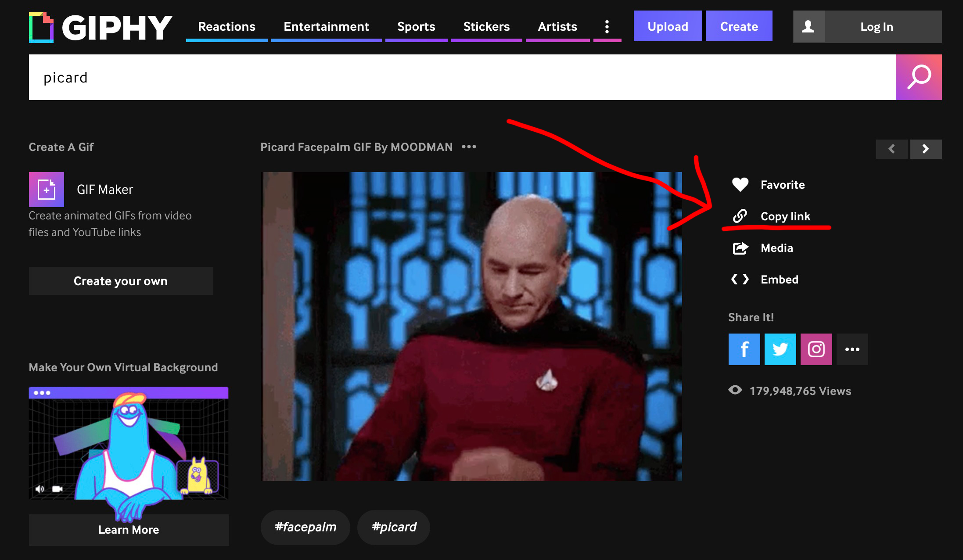Viewport: 963px width, 560px height.
Task: Share to Instagram
Action: pos(816,349)
